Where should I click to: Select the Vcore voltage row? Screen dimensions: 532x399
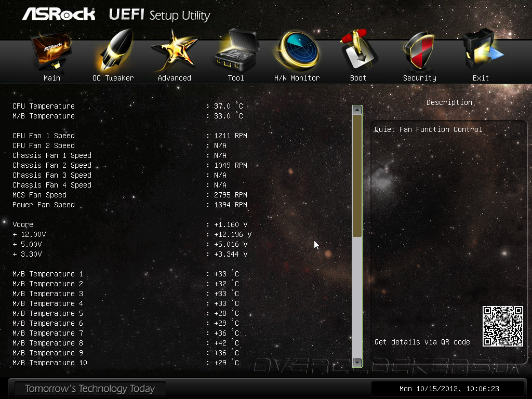click(x=130, y=224)
